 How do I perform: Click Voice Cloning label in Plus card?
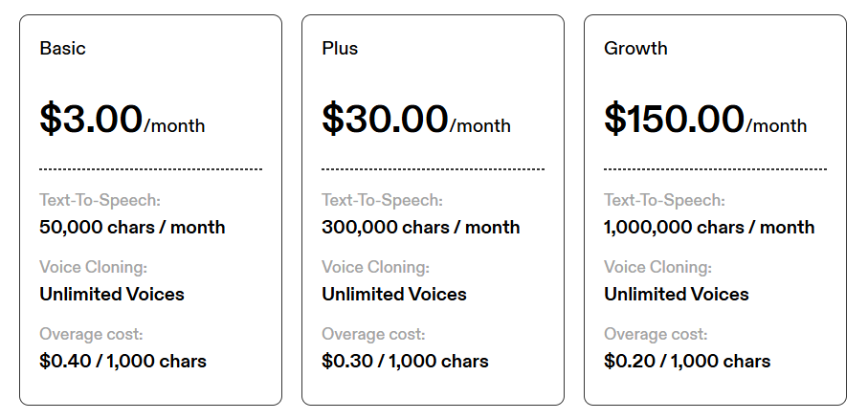click(374, 267)
